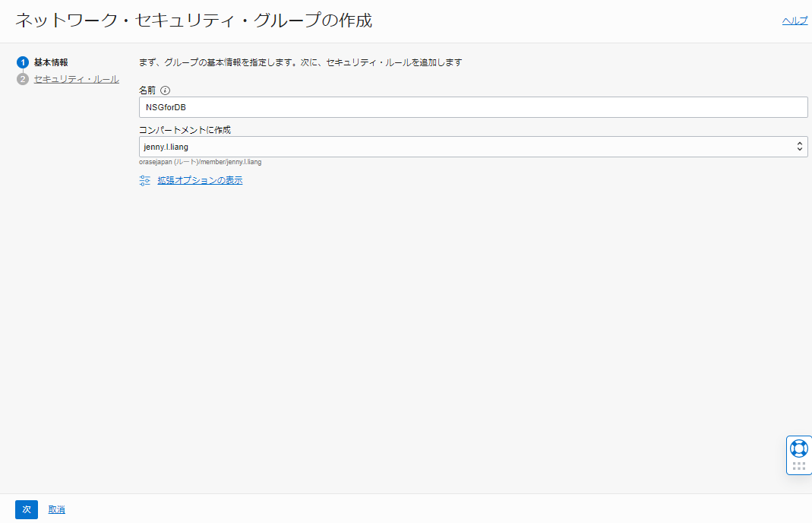This screenshot has height=523, width=812.
Task: Expand the advanced options via 拡張オプションの表示
Action: 199,181
